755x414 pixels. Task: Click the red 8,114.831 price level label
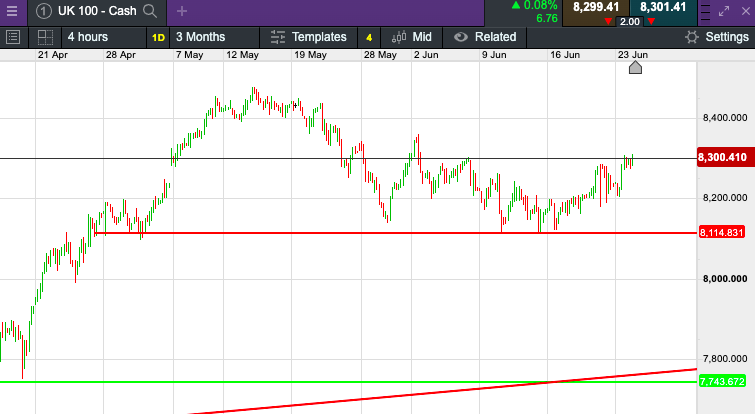[724, 233]
